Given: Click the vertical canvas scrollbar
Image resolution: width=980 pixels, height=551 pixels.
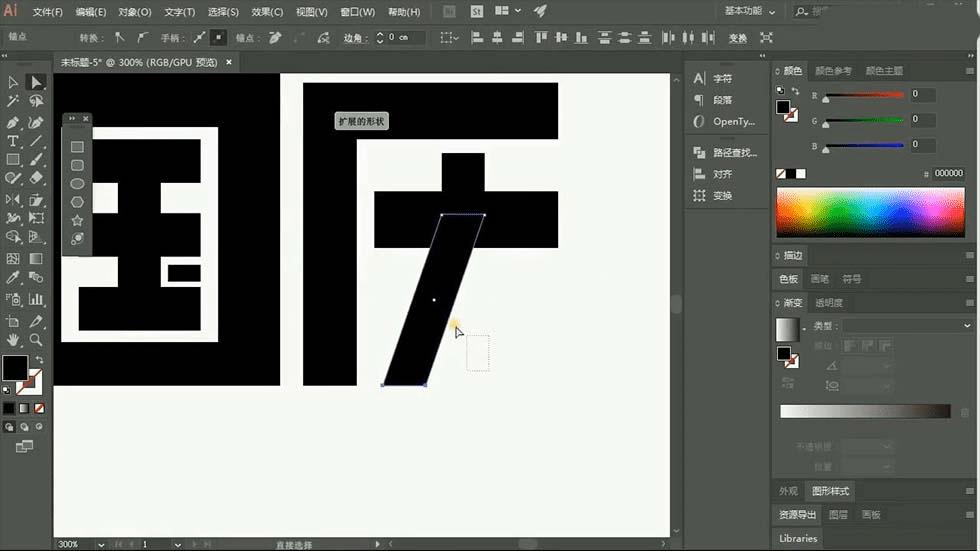Looking at the screenshot, I should tap(676, 304).
